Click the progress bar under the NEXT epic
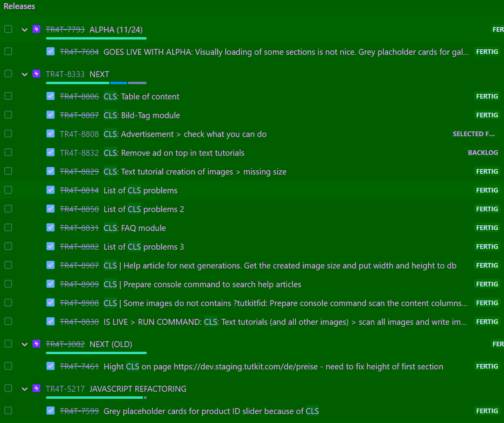This screenshot has width=504, height=423. tap(96, 83)
